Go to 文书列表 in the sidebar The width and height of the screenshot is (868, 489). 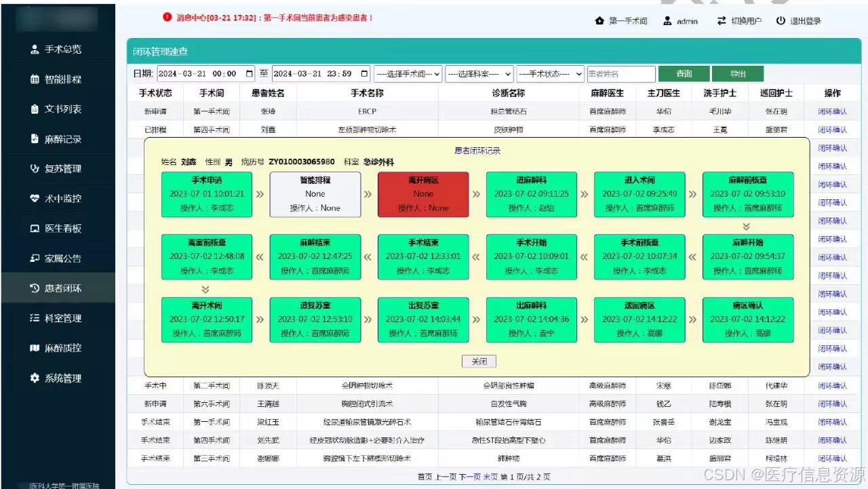(58, 109)
